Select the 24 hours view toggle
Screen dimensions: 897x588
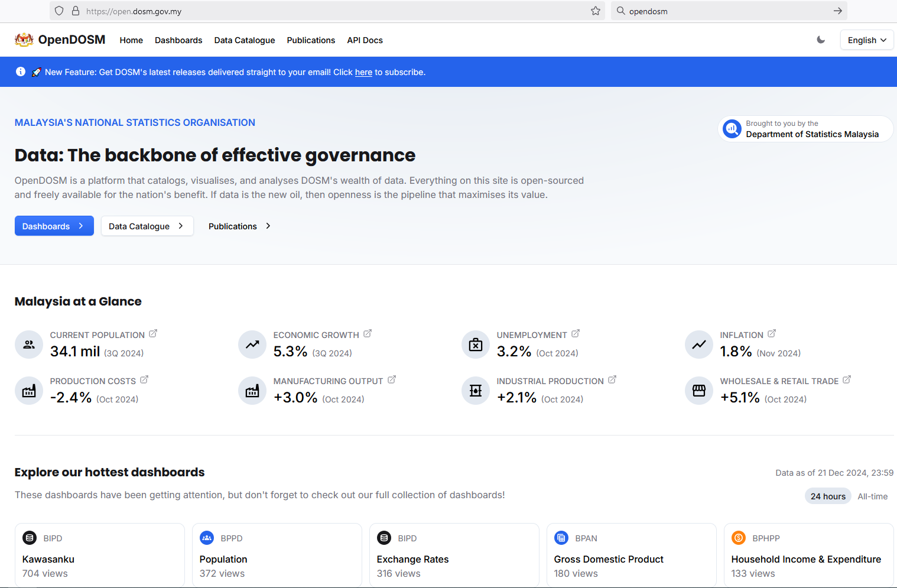(827, 496)
